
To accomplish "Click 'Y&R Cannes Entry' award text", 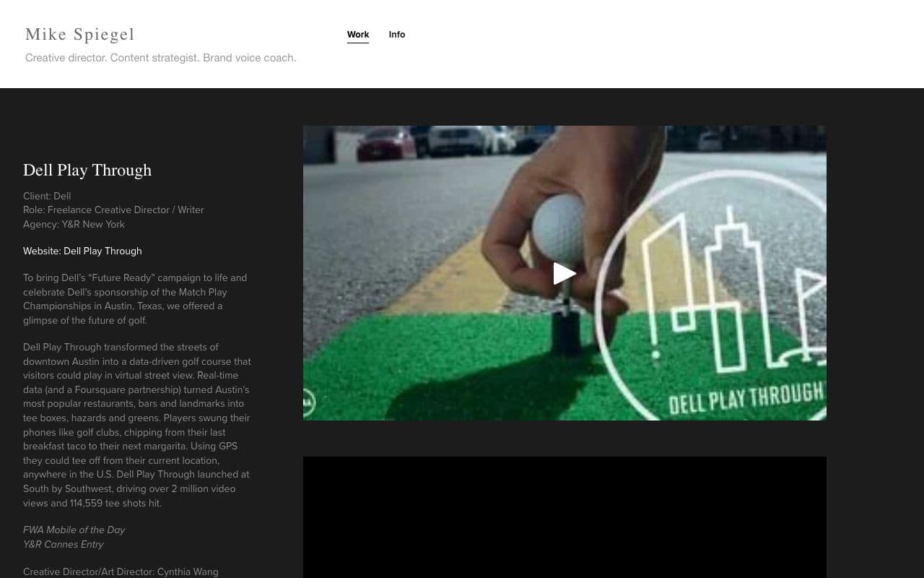I will [64, 544].
